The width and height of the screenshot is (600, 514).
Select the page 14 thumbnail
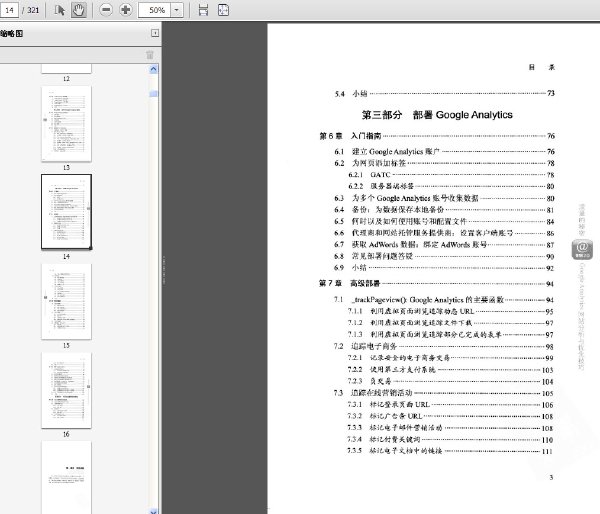tap(66, 212)
